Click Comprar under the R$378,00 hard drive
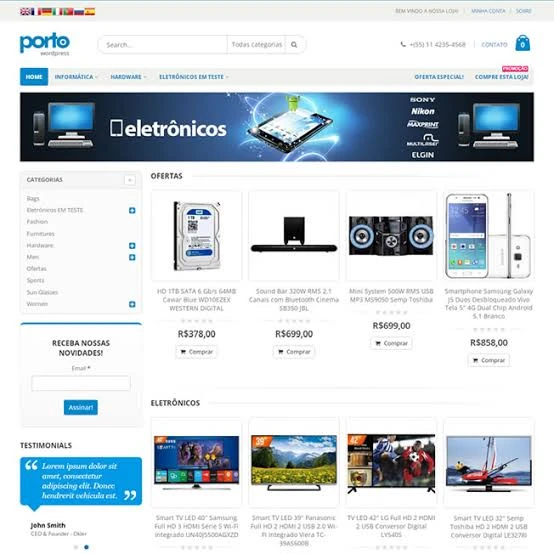Viewport: 554px width, 554px height. point(196,352)
